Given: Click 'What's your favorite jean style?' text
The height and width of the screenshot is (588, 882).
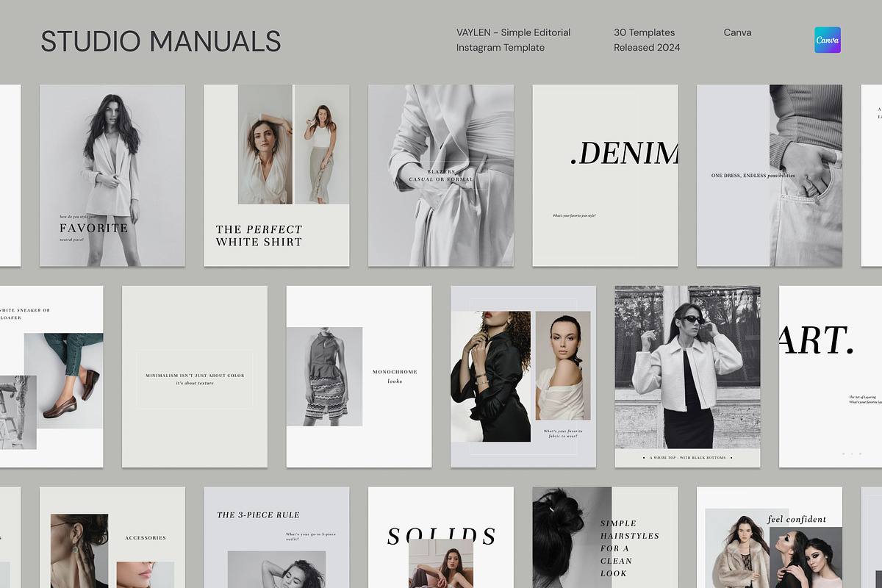Looking at the screenshot, I should [x=574, y=215].
